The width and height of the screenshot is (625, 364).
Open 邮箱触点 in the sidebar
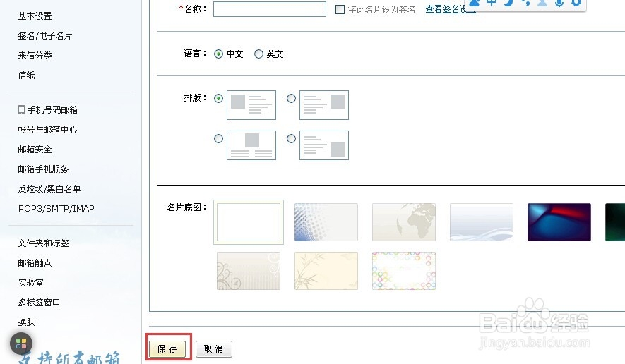click(35, 263)
